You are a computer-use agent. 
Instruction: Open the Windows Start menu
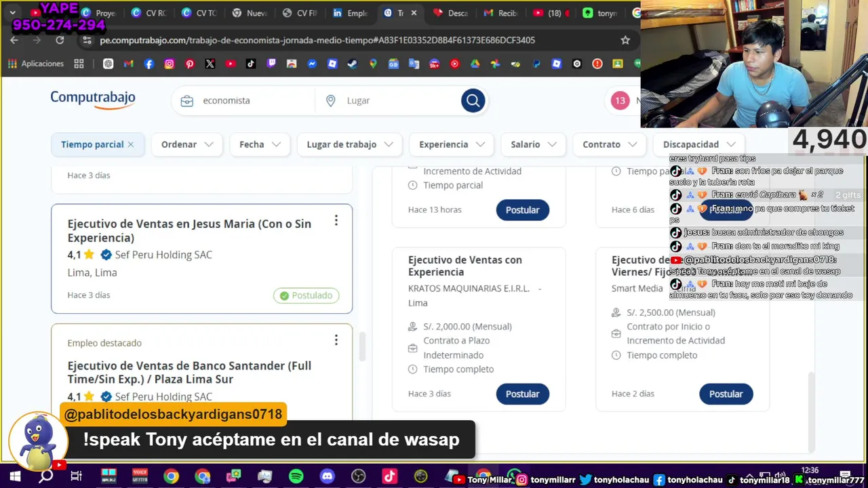(x=15, y=476)
